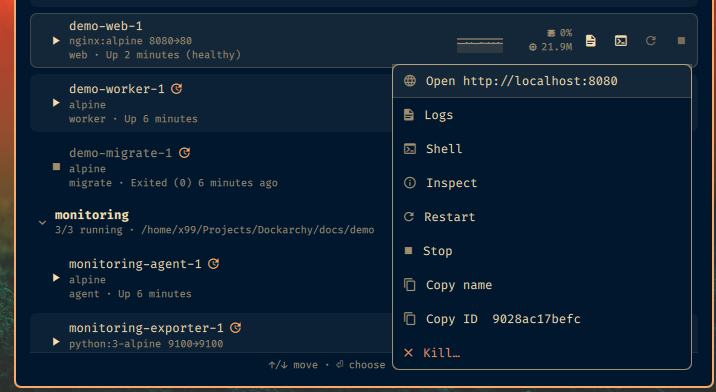Select Copy ID 9028ac17befc menu entry

click(542, 318)
